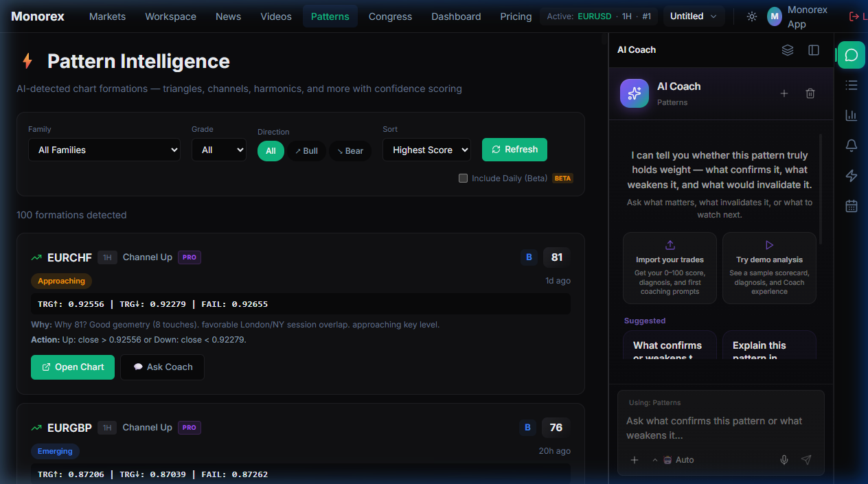Toggle the light/dark theme sun icon

click(752, 16)
